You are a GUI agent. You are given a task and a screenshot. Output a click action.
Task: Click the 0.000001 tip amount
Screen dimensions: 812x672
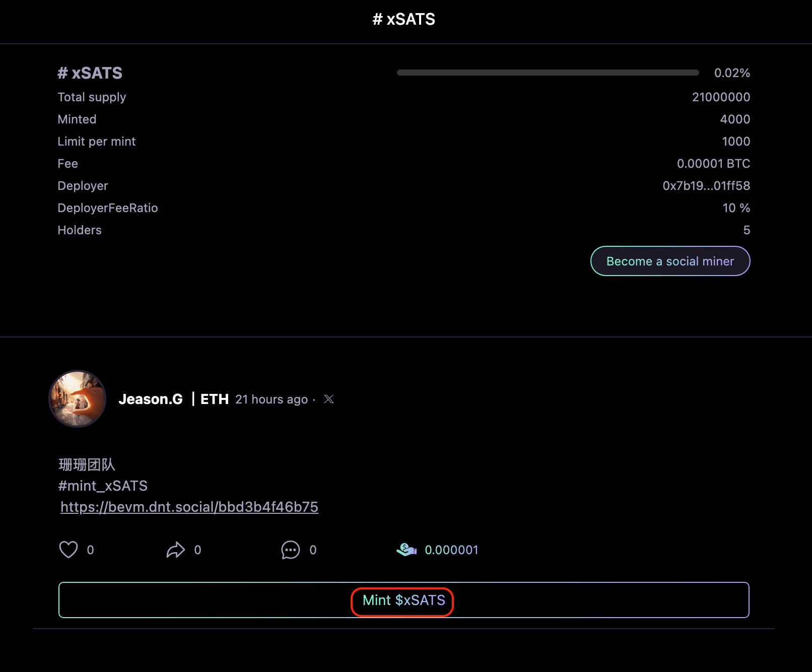[451, 550]
